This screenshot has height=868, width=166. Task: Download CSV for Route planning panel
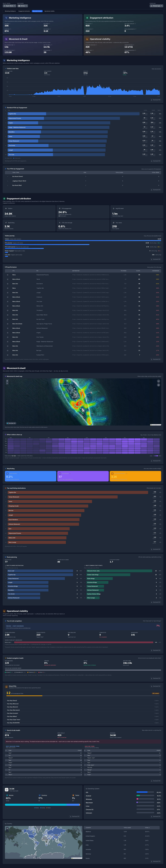[156, 602]
